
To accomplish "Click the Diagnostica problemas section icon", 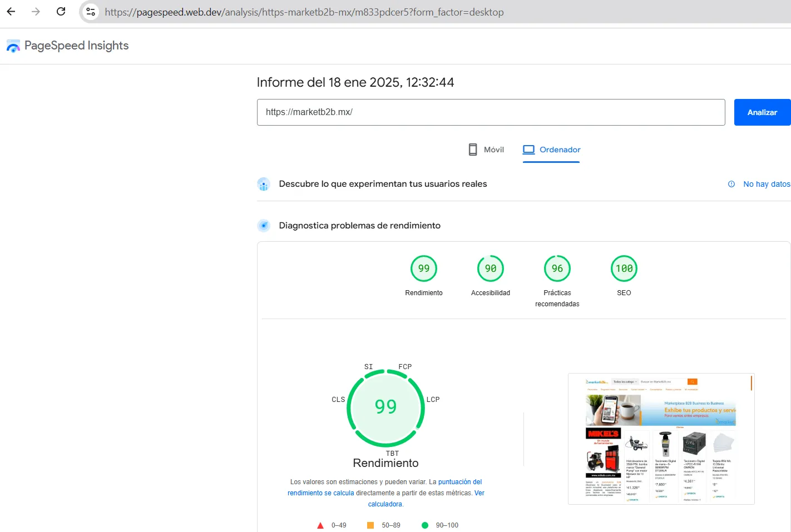I will [264, 226].
